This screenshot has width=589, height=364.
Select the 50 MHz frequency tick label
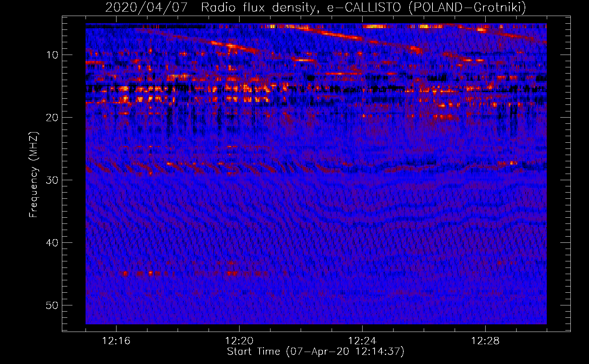(52, 305)
